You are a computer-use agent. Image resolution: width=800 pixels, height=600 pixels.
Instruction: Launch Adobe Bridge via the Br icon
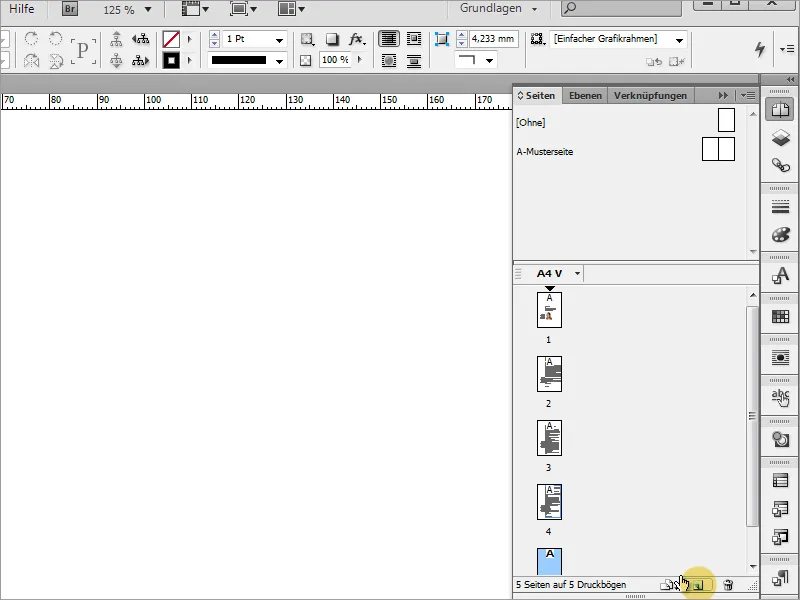pos(70,9)
